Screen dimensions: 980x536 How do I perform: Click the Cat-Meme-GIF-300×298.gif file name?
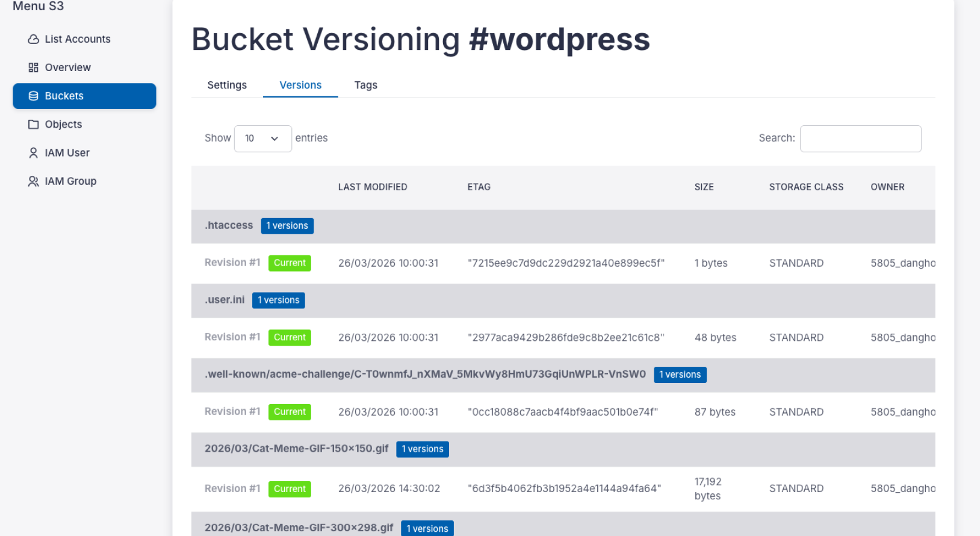[299, 528]
